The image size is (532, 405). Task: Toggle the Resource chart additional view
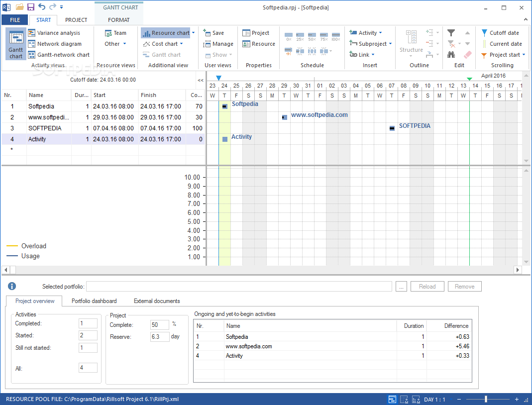[166, 33]
